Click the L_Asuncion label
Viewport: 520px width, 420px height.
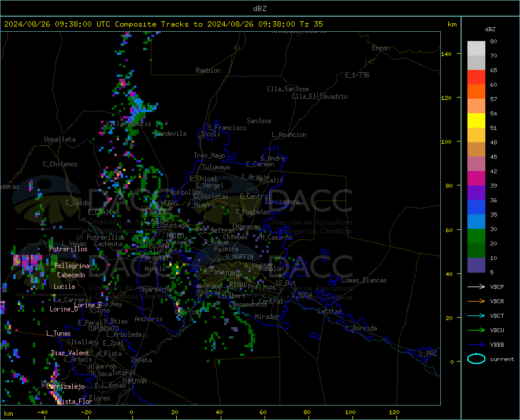pyautogui.click(x=289, y=135)
